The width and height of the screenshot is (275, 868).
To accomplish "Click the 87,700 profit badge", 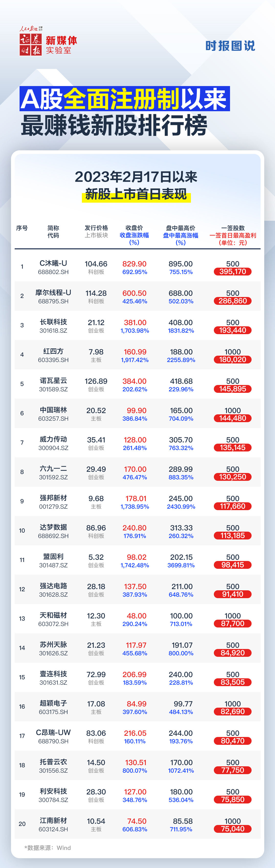I will (232, 623).
